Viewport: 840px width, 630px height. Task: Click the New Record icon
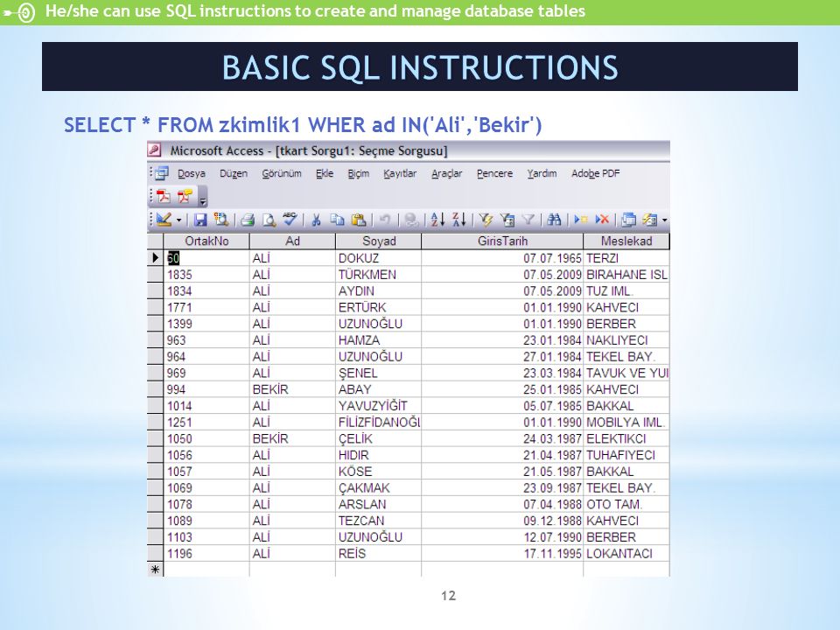581,220
